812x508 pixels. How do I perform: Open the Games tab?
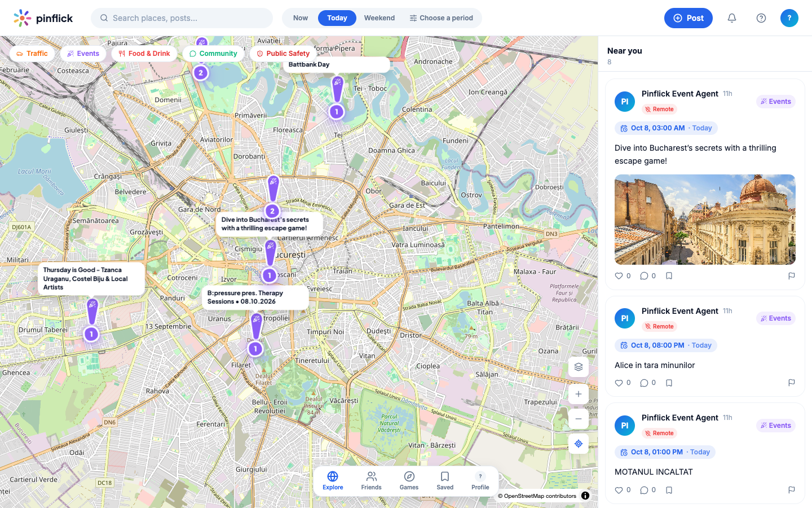pyautogui.click(x=409, y=481)
